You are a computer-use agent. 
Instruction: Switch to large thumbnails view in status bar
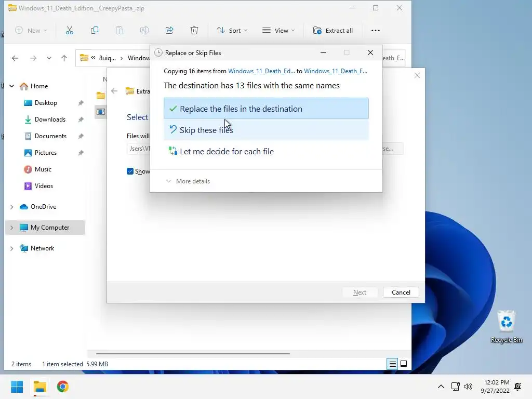404,364
